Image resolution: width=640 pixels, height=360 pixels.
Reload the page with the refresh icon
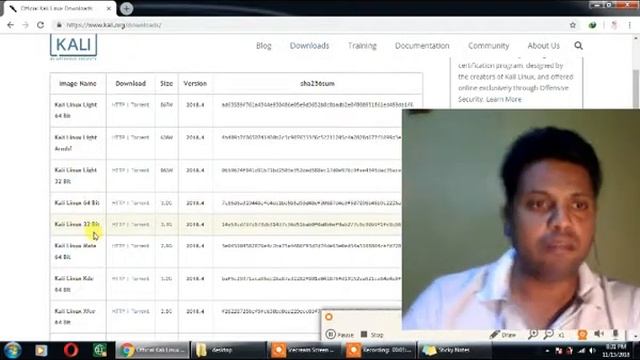(x=40, y=25)
